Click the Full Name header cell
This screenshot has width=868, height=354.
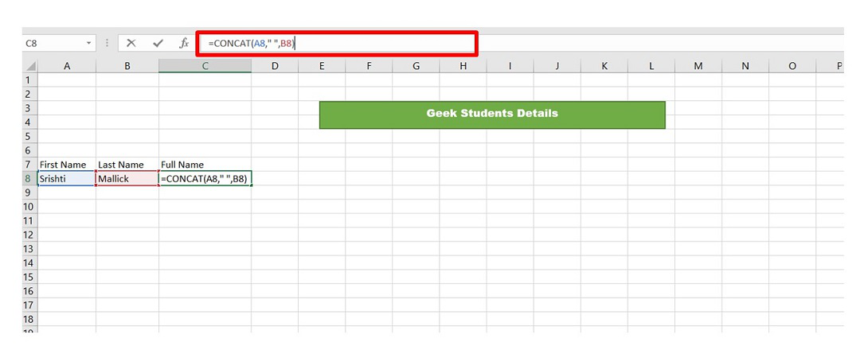click(205, 165)
